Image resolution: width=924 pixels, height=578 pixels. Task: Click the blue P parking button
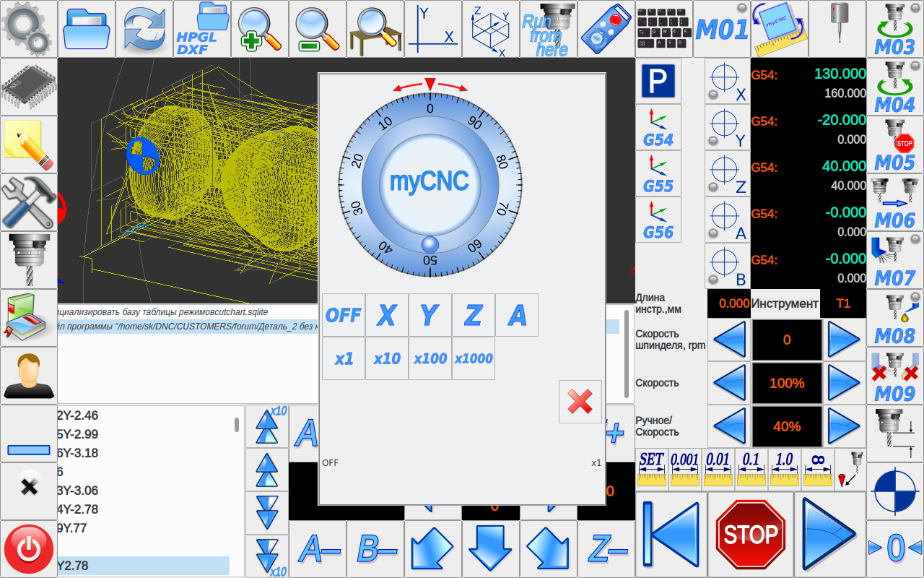click(658, 81)
